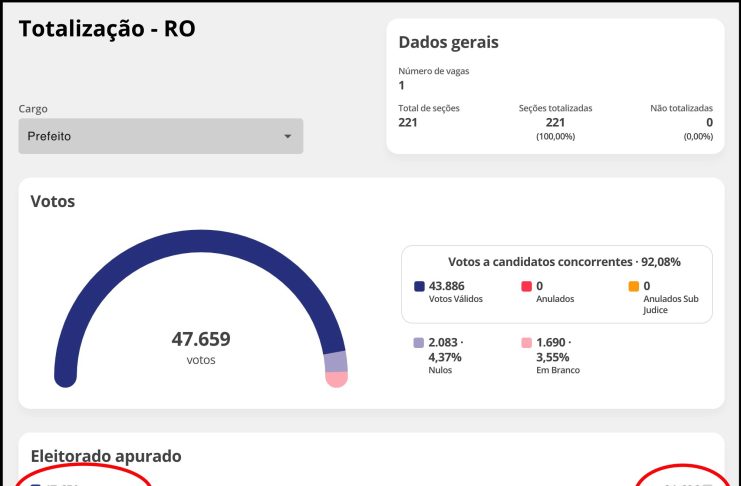
Task: Select the lavender Nulos segment on the gauge
Action: tap(335, 361)
